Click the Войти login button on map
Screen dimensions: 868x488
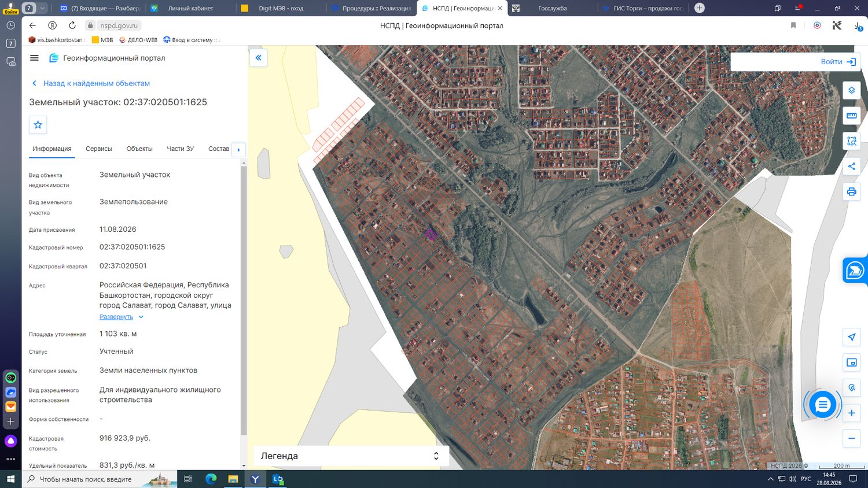coord(838,62)
